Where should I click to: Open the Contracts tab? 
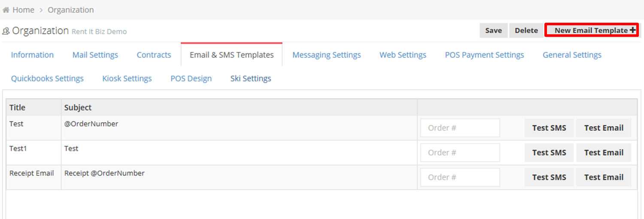(154, 55)
